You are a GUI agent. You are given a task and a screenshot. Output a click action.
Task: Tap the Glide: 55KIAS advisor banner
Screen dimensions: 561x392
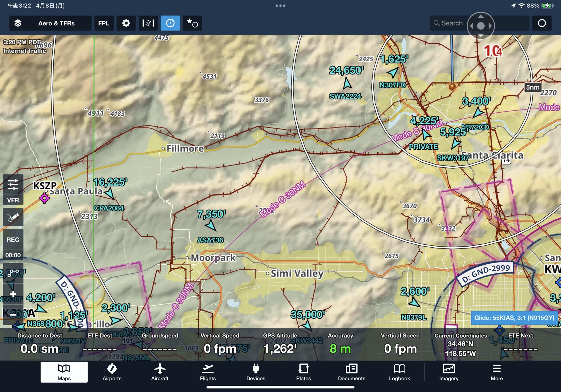514,318
